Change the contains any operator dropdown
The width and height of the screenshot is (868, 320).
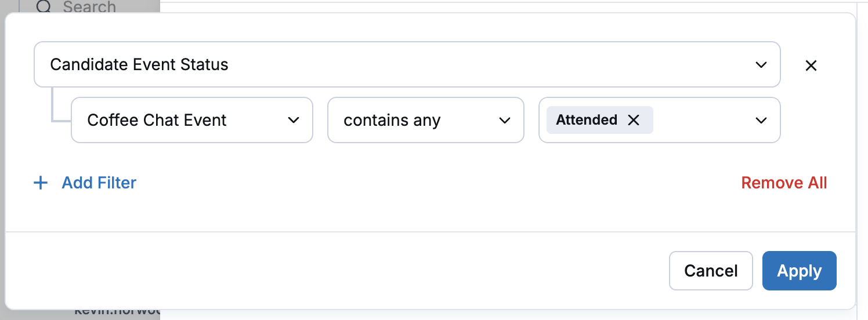[x=426, y=120]
